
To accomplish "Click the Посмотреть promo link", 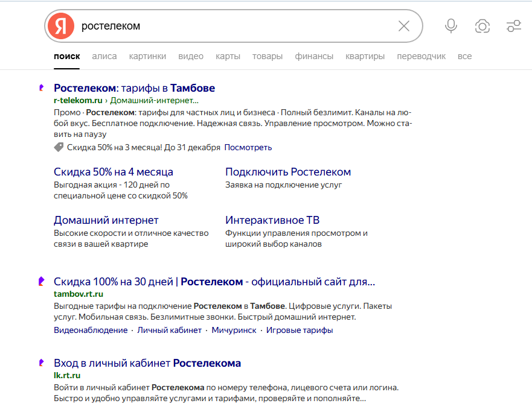I will (x=248, y=147).
